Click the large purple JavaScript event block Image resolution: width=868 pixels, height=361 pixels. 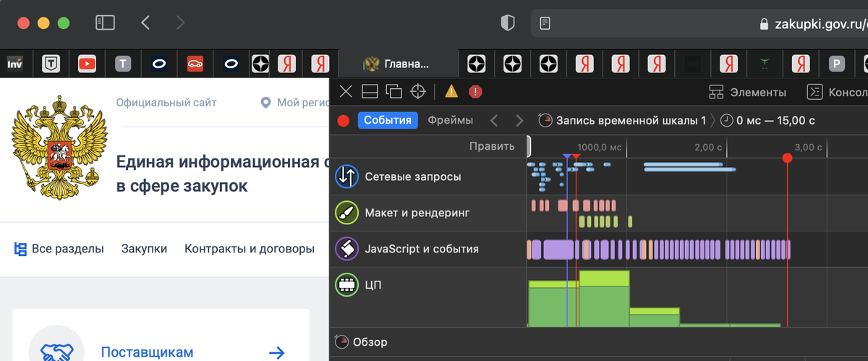point(558,250)
